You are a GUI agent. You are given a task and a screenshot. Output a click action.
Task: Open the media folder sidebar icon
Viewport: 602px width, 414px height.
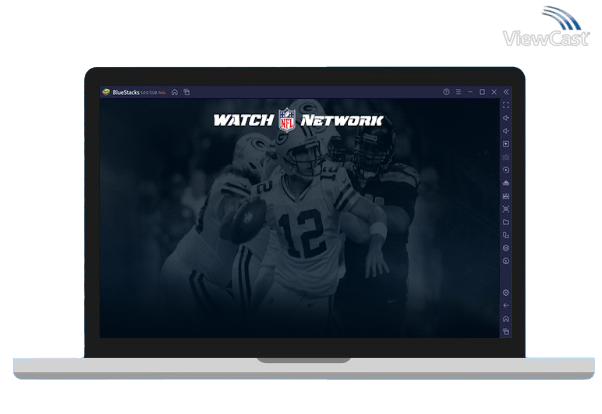pyautogui.click(x=506, y=222)
